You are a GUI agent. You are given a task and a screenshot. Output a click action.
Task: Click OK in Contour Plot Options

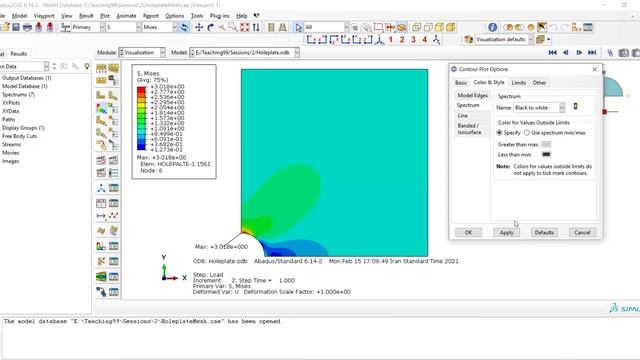pos(468,232)
